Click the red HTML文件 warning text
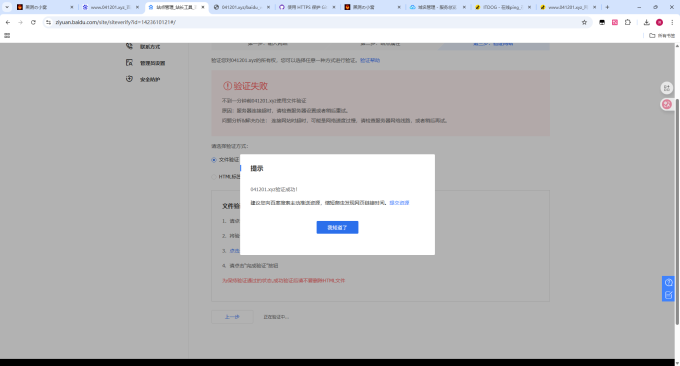Image resolution: width=680 pixels, height=366 pixels. click(x=284, y=281)
